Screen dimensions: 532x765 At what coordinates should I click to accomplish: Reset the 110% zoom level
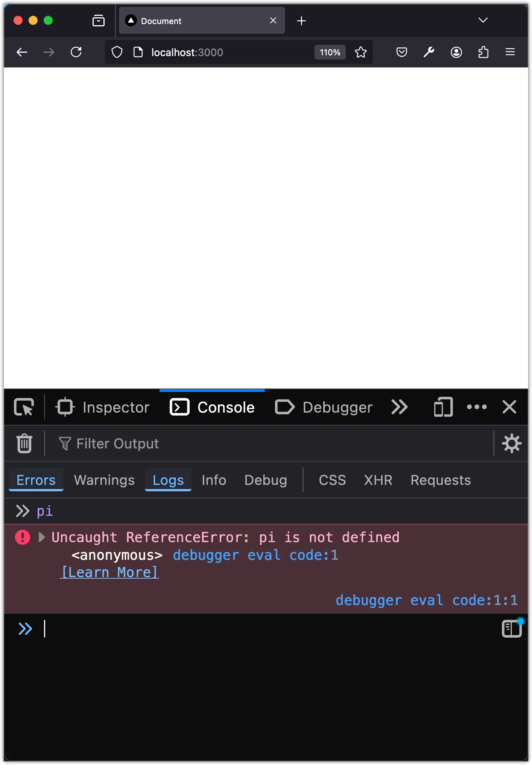[x=330, y=52]
